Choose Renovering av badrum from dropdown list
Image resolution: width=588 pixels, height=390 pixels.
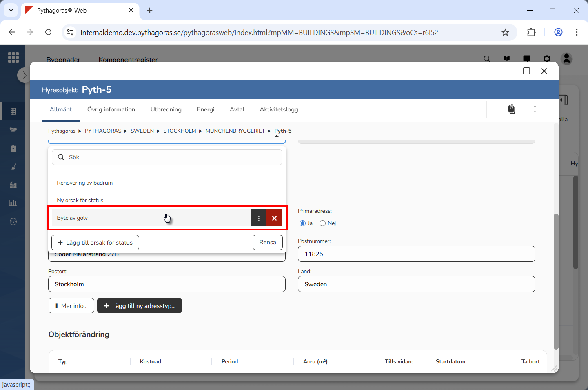(x=85, y=183)
